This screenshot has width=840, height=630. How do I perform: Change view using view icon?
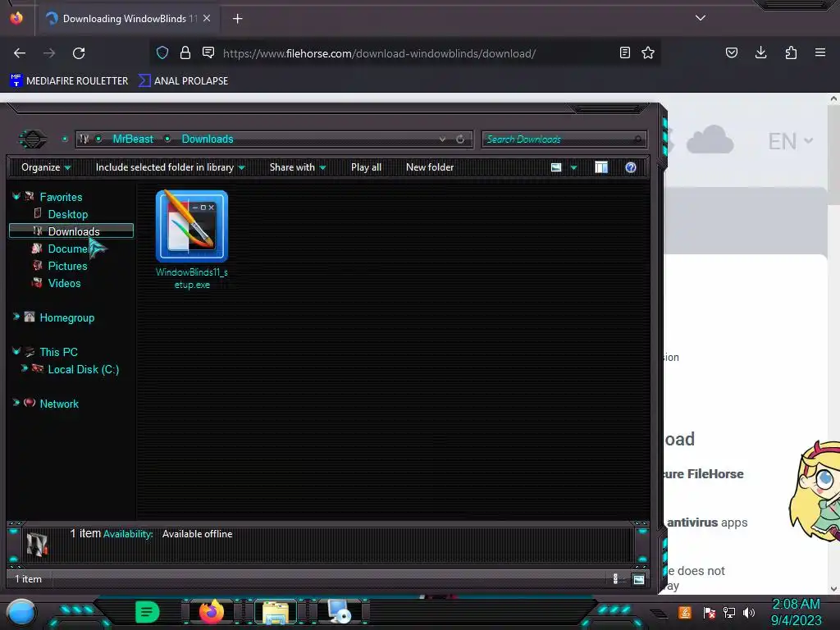(x=556, y=167)
